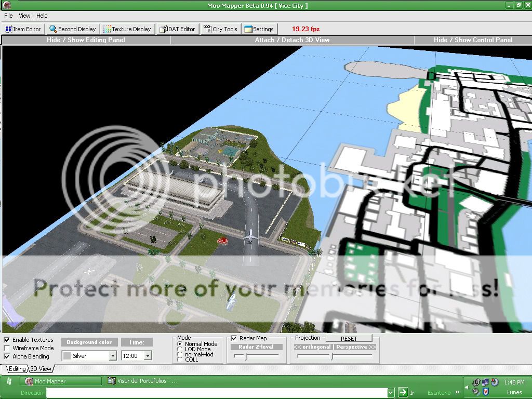Open the Second Display magnifier tool
This screenshot has width=532, height=399.
(72, 29)
